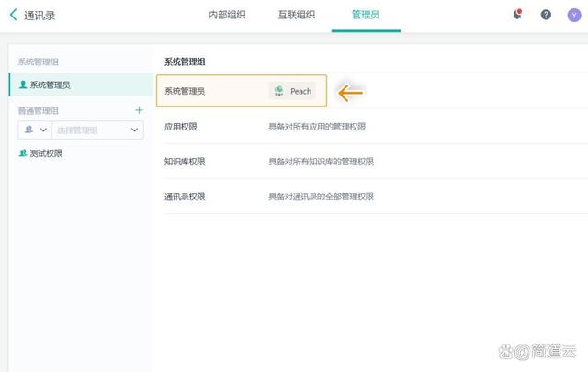588x372 pixels.
Task: Open the help question mark icon
Action: [546, 15]
